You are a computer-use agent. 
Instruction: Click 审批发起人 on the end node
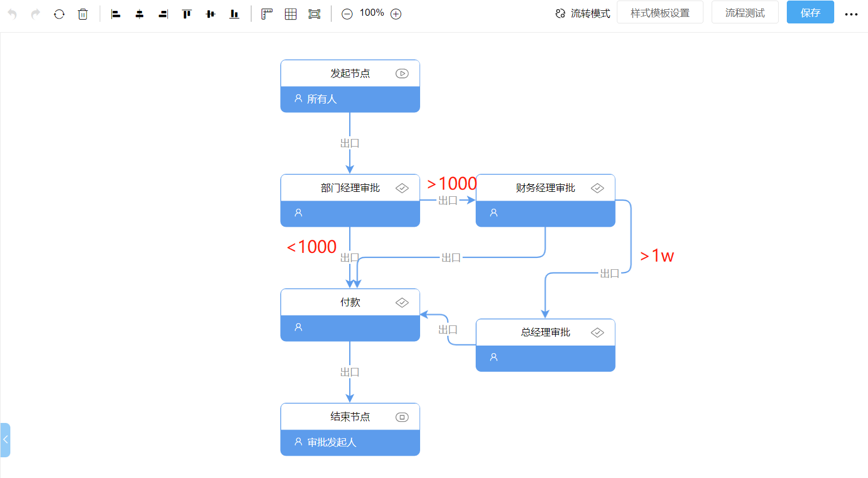click(x=331, y=443)
